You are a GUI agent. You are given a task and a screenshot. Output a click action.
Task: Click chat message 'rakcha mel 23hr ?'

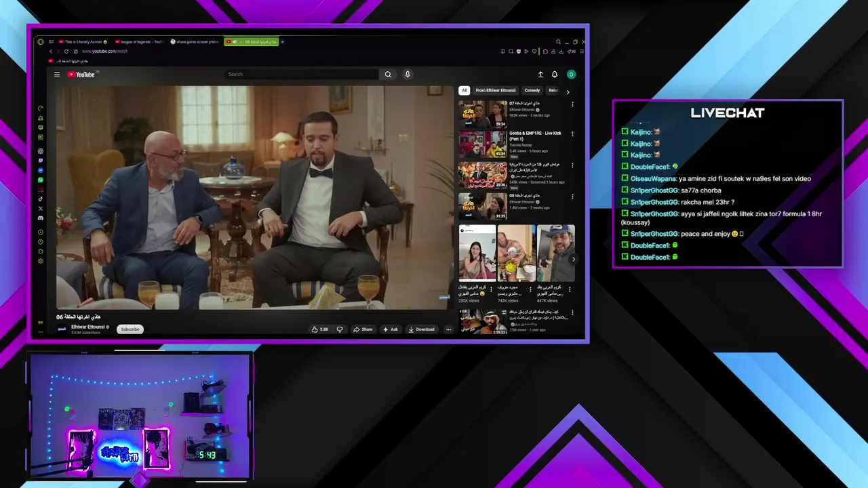coord(707,202)
